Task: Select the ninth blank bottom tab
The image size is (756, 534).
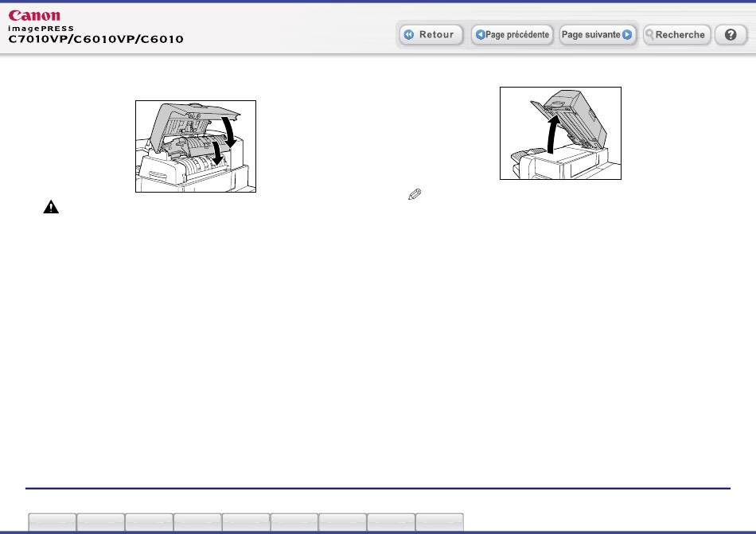Action: (440, 522)
